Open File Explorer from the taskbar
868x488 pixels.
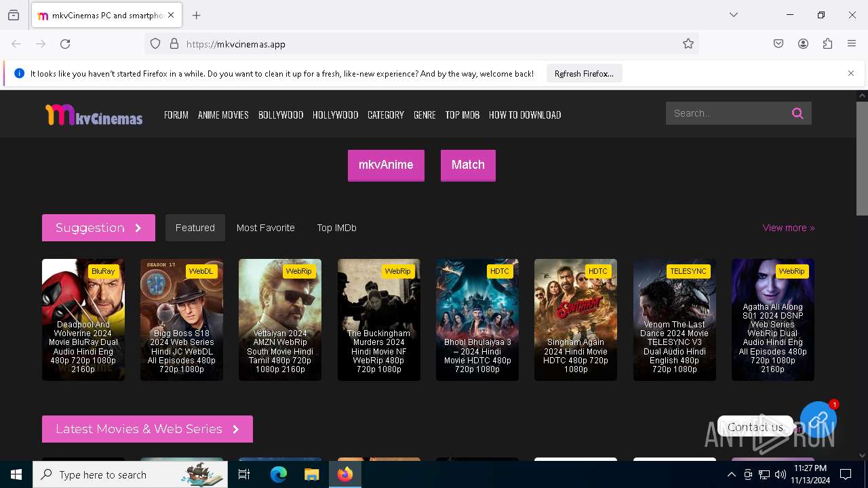pos(311,474)
